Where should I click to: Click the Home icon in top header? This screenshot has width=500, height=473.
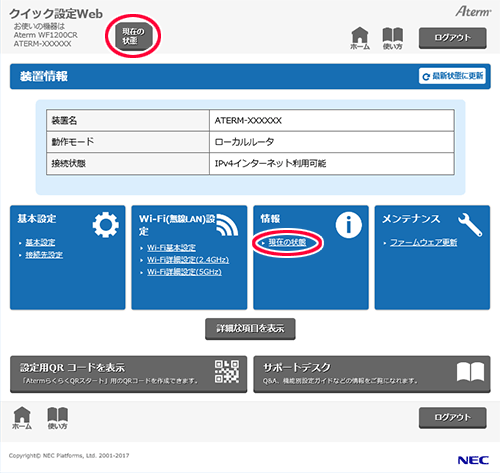[x=360, y=38]
